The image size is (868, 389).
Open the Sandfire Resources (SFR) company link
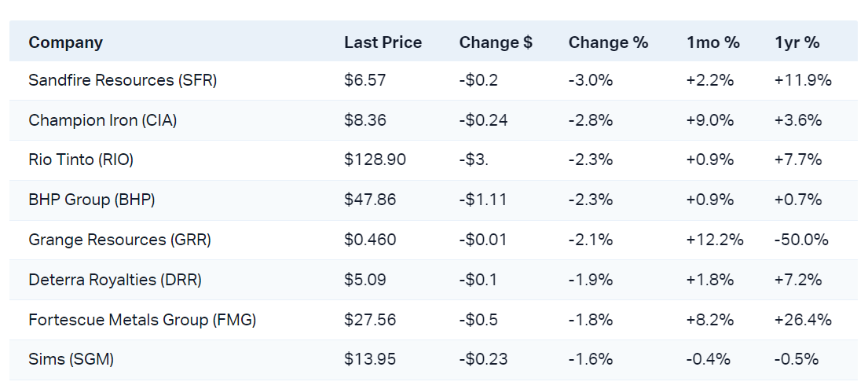[x=123, y=80]
